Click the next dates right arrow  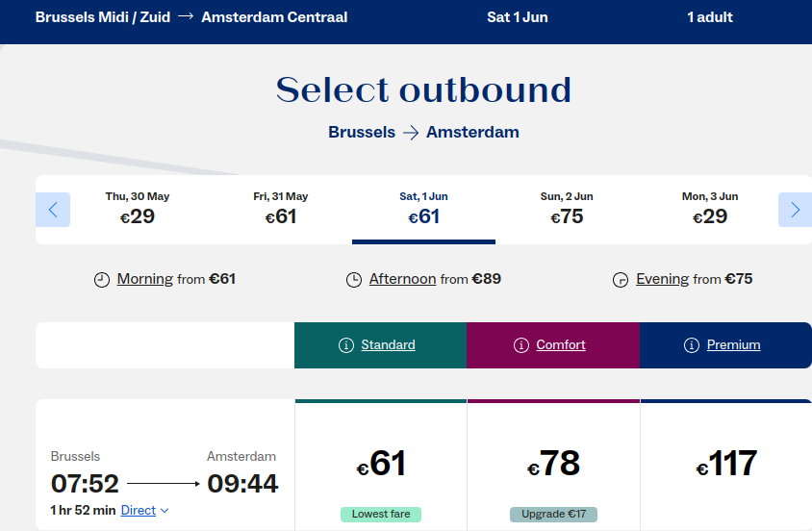[x=795, y=210]
